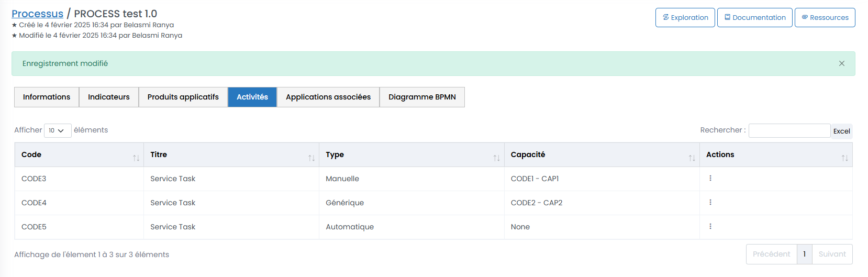
Task: Click the Exploration button
Action: [x=685, y=18]
